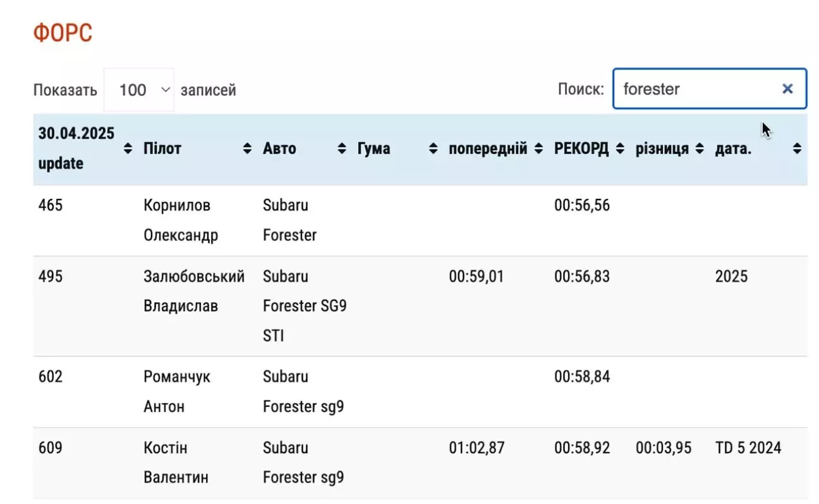The height and width of the screenshot is (504, 819).
Task: Sort by Пілот column arrows
Action: pos(248,149)
